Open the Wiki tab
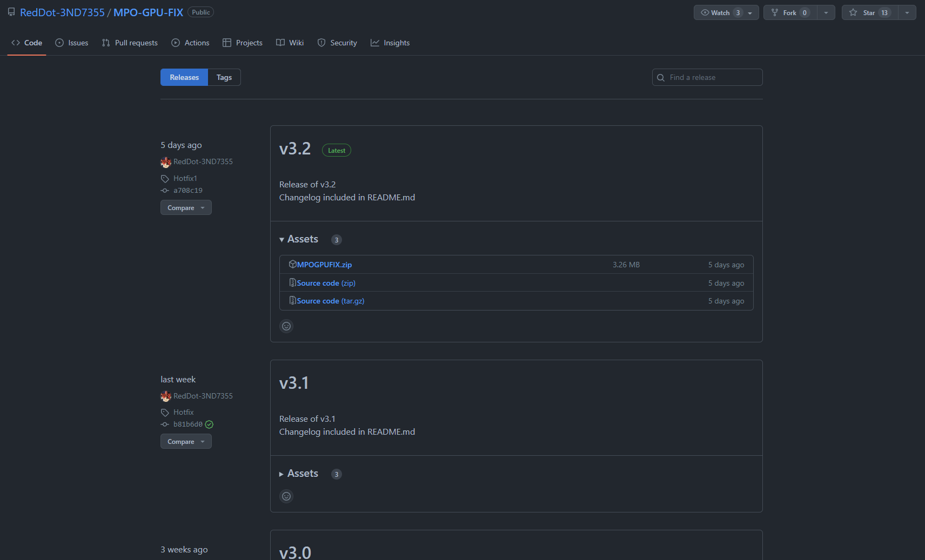925x560 pixels. click(x=290, y=43)
